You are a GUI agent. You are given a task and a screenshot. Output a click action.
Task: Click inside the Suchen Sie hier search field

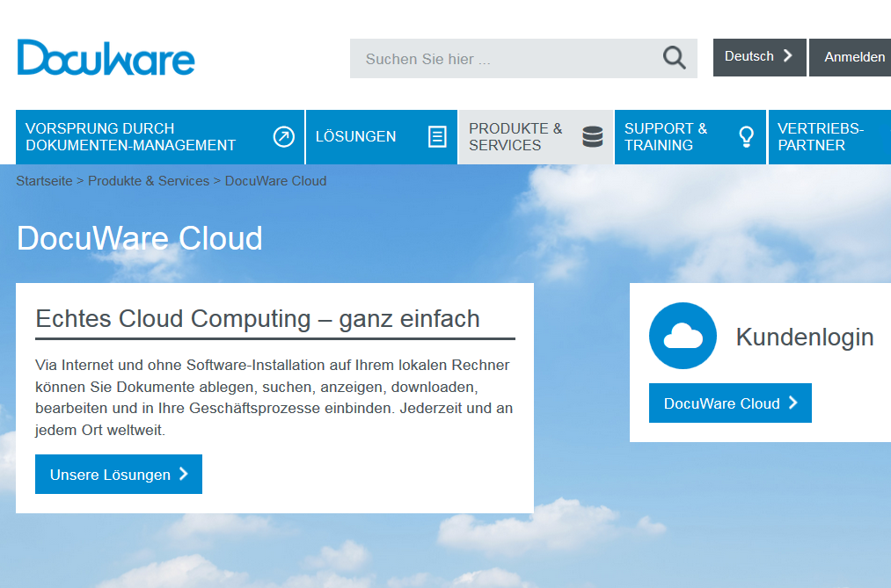pos(493,58)
